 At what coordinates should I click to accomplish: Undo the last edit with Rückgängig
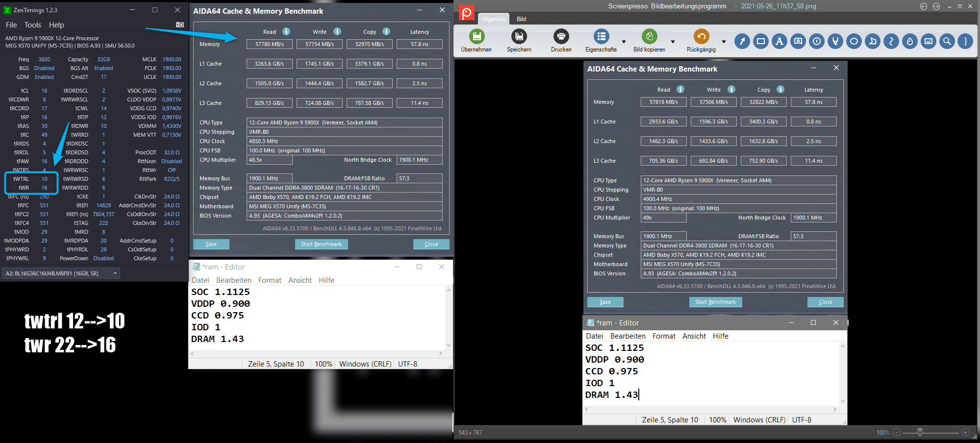[701, 36]
